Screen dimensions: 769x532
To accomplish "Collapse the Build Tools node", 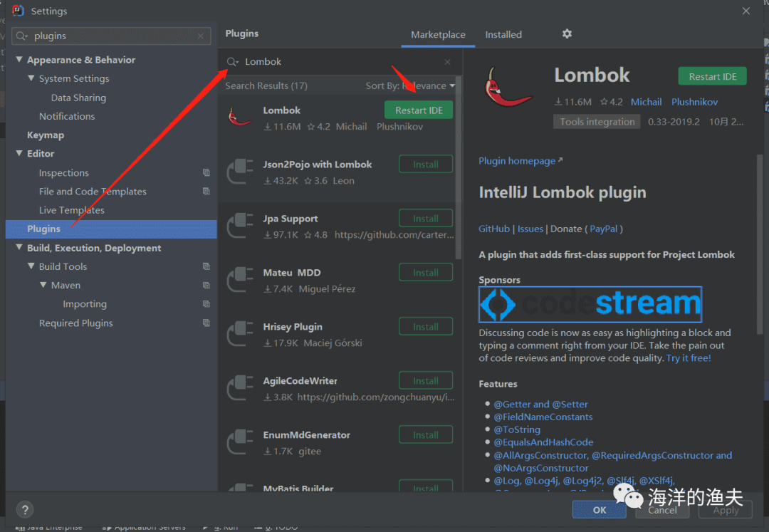I will (31, 266).
